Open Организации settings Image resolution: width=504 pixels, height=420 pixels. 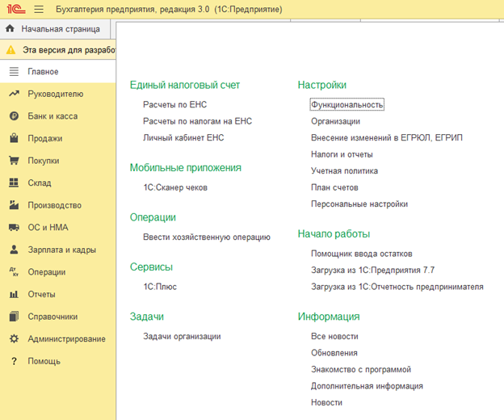(x=335, y=121)
